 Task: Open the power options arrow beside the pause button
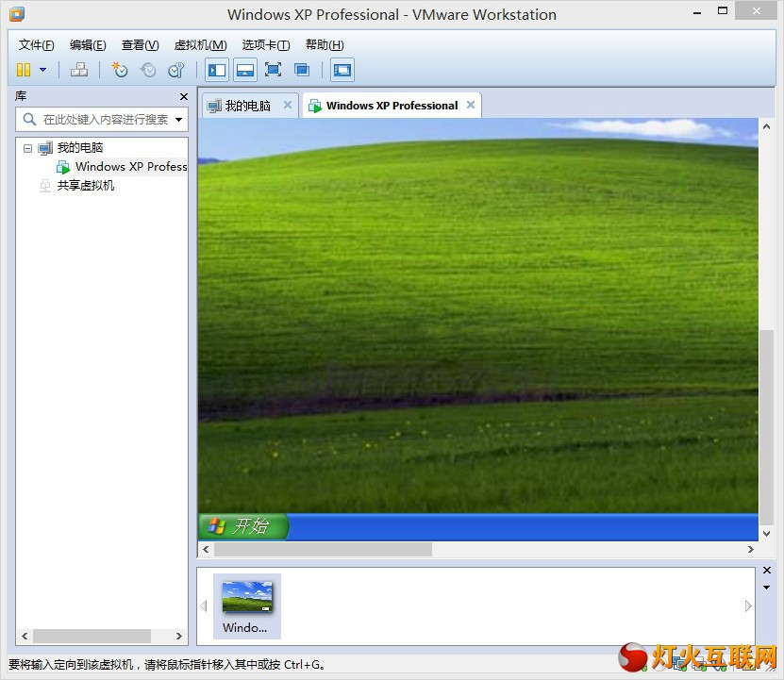click(43, 70)
